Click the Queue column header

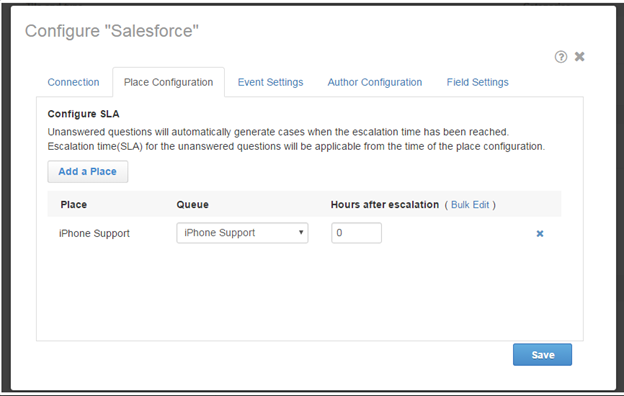(x=193, y=205)
